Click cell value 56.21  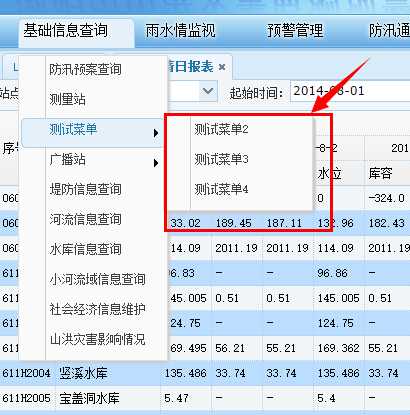coord(230,348)
